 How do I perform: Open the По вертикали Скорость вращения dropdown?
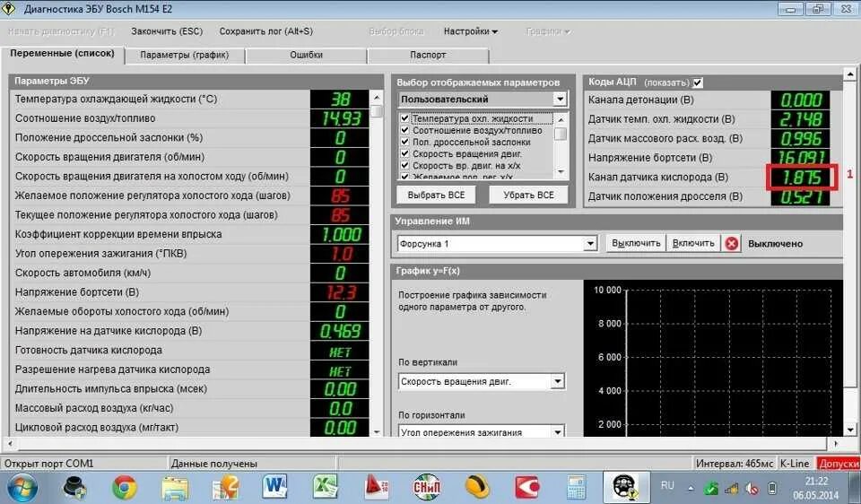558,381
